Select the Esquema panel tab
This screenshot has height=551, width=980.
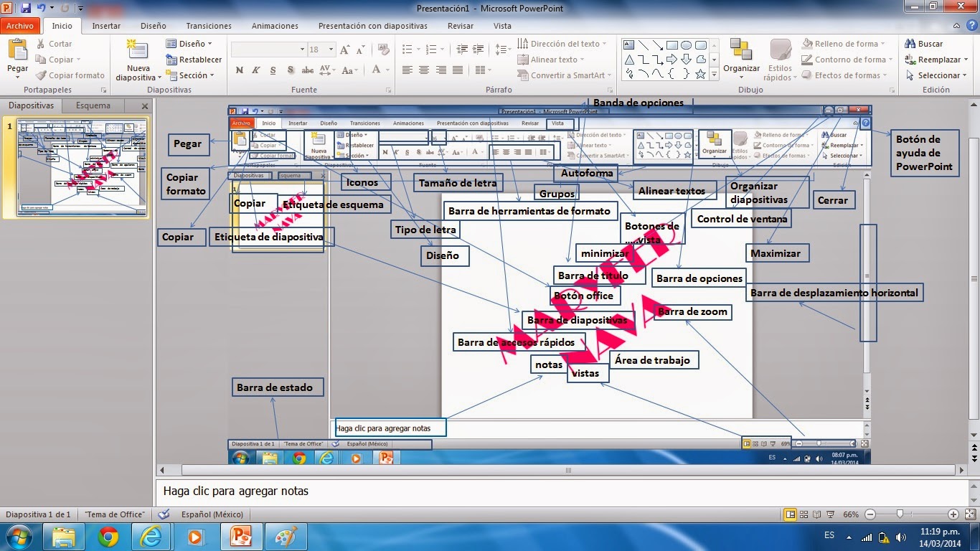coord(93,105)
